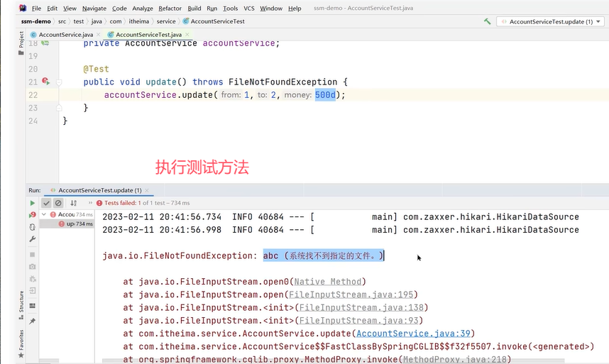Click the layout icon in Run sidebar
The width and height of the screenshot is (609, 364).
pyautogui.click(x=32, y=306)
